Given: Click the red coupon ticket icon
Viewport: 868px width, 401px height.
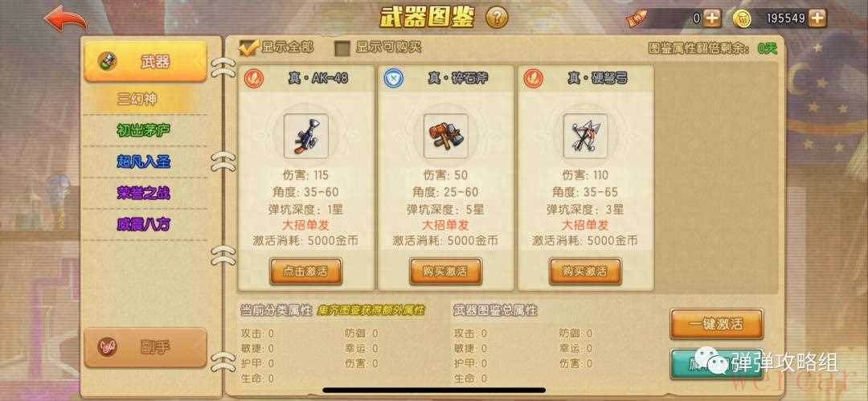Looking at the screenshot, I should tap(636, 18).
